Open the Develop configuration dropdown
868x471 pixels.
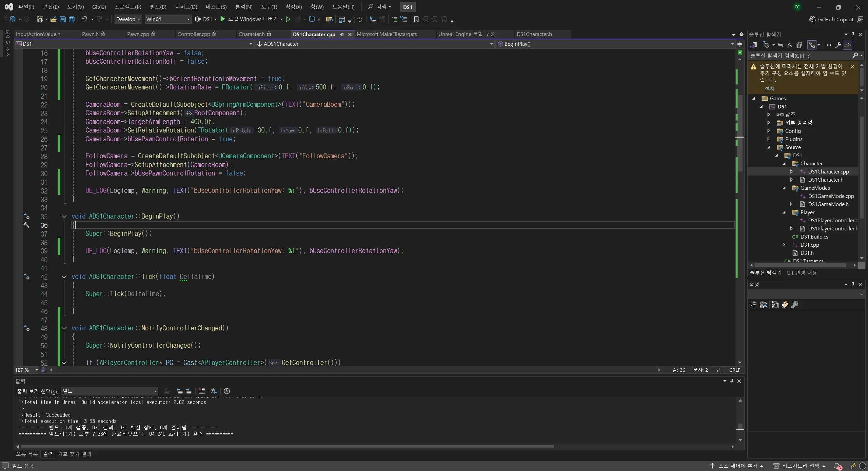click(x=128, y=19)
